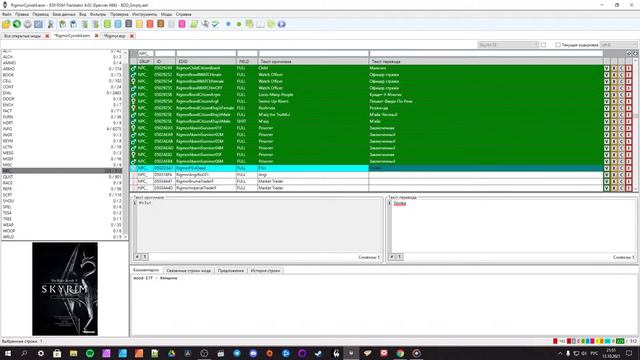
Task: Click the green book toolbar icon
Action: [x=107, y=24]
